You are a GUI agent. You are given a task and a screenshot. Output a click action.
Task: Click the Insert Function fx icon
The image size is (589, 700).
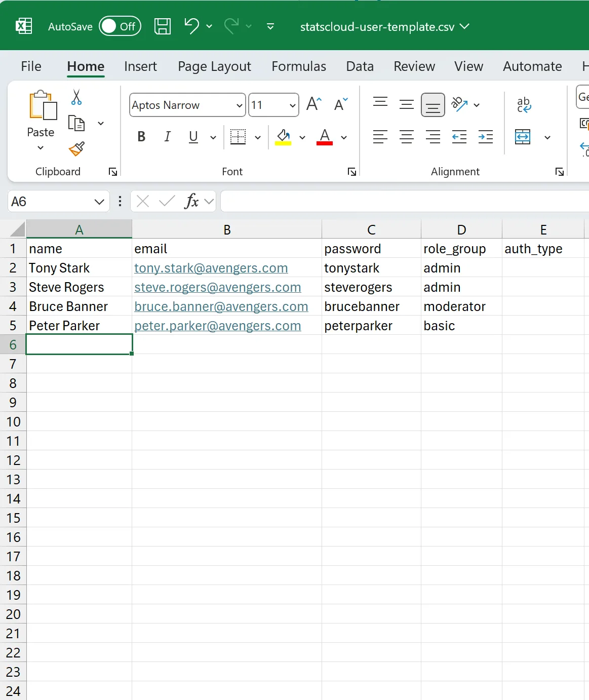pos(191,202)
